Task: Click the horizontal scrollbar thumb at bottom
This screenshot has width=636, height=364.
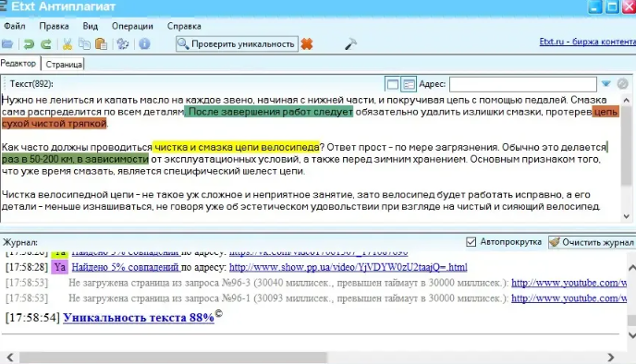Action: tap(173, 358)
